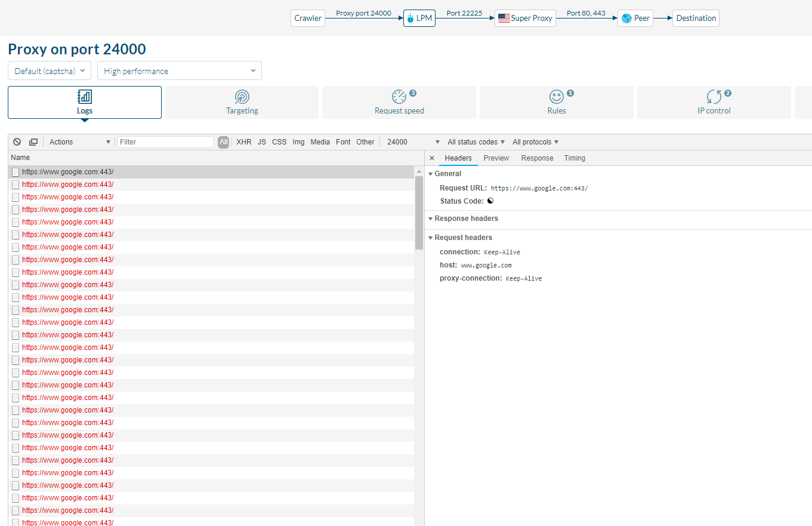Image resolution: width=812 pixels, height=526 pixels.
Task: Click the "Proxy port 24000" diagram label
Action: [x=364, y=13]
